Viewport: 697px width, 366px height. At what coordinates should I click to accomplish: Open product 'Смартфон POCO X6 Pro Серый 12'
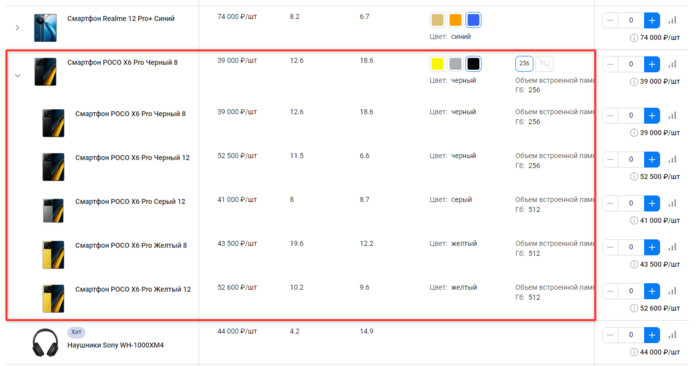point(130,201)
